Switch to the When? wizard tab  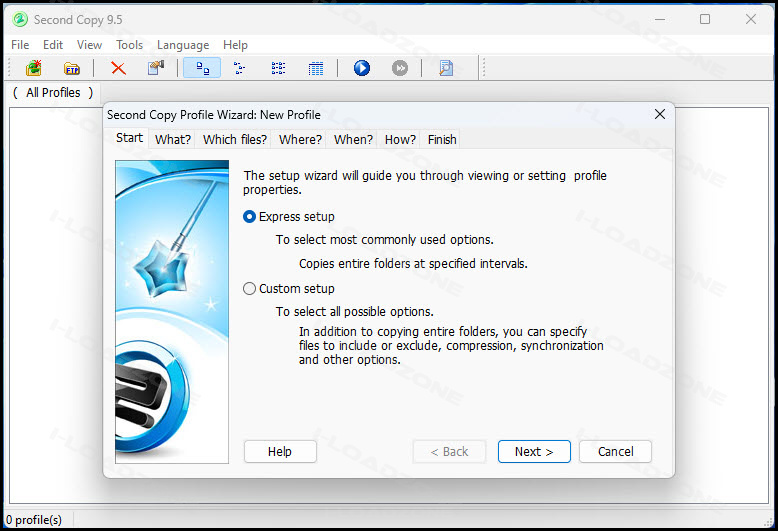[x=353, y=139]
